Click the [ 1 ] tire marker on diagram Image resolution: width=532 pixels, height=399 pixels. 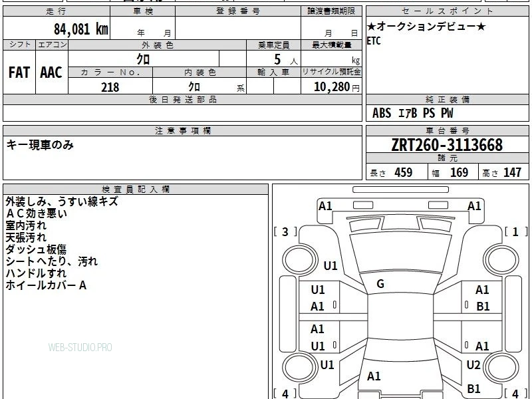click(x=516, y=231)
